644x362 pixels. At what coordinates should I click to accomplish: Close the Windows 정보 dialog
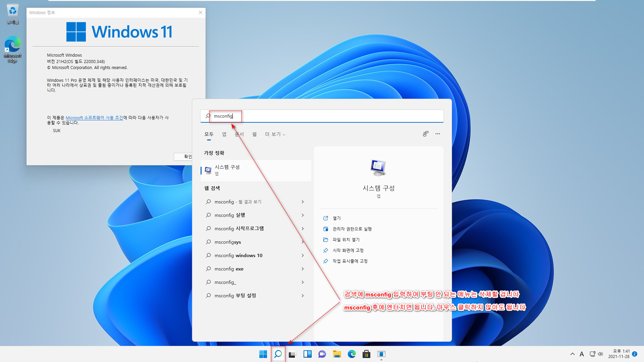[x=201, y=12]
